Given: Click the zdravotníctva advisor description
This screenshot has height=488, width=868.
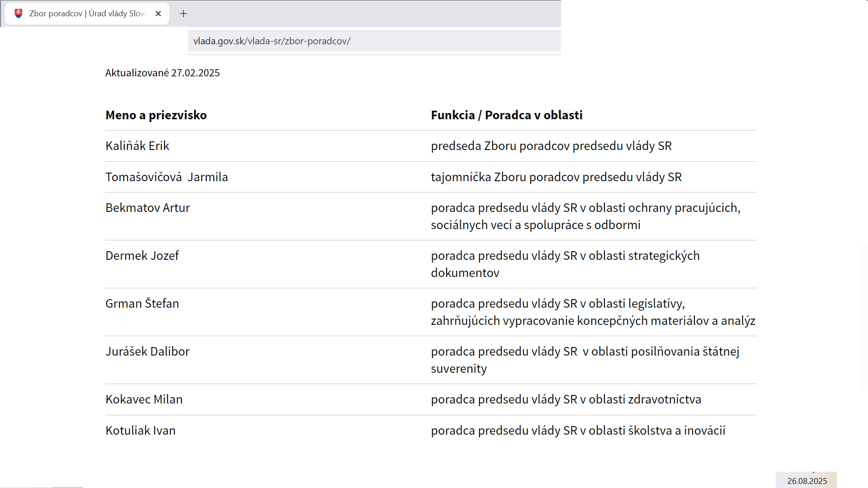Looking at the screenshot, I should (x=566, y=399).
